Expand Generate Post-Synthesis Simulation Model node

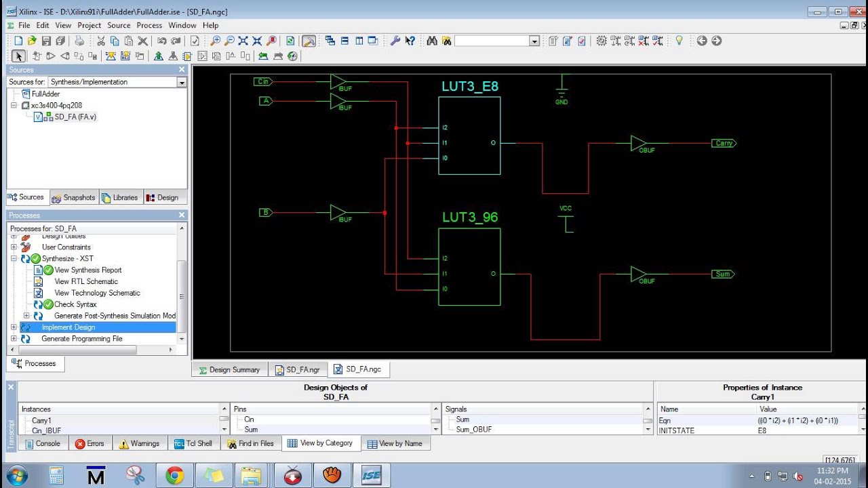[26, 315]
